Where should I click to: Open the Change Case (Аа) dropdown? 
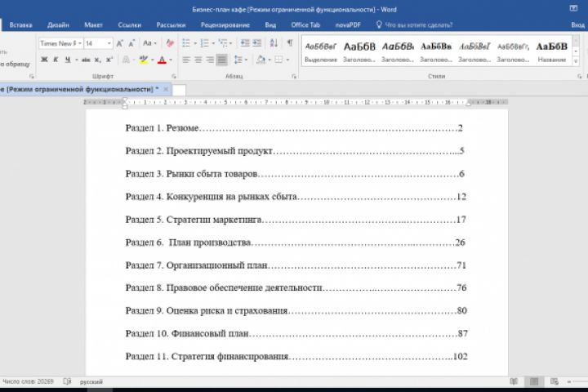tap(149, 43)
